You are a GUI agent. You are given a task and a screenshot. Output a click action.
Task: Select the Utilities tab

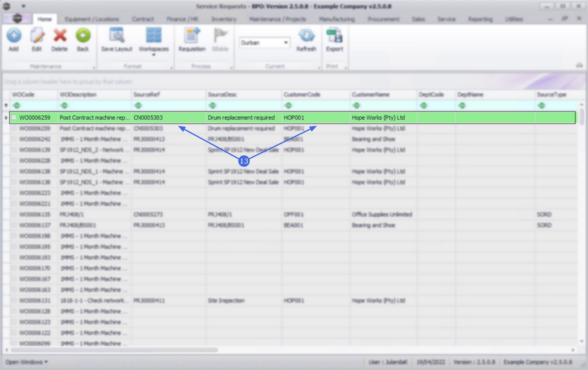[514, 19]
